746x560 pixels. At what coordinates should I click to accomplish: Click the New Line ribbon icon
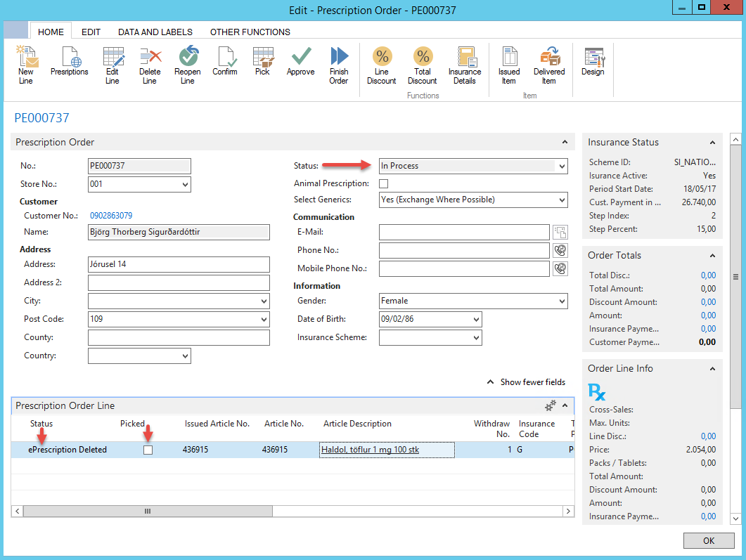tap(26, 59)
